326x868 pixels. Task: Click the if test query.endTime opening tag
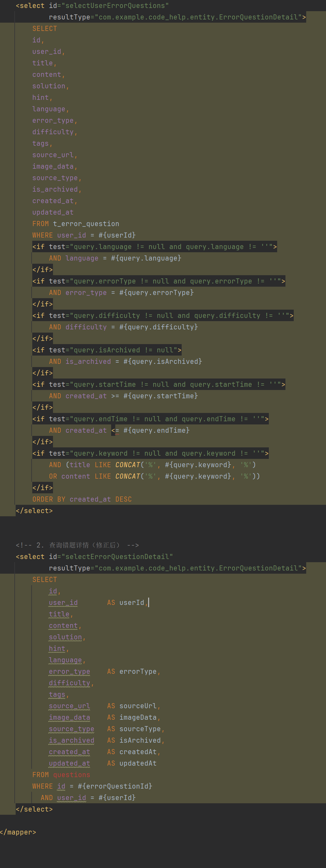(150, 419)
